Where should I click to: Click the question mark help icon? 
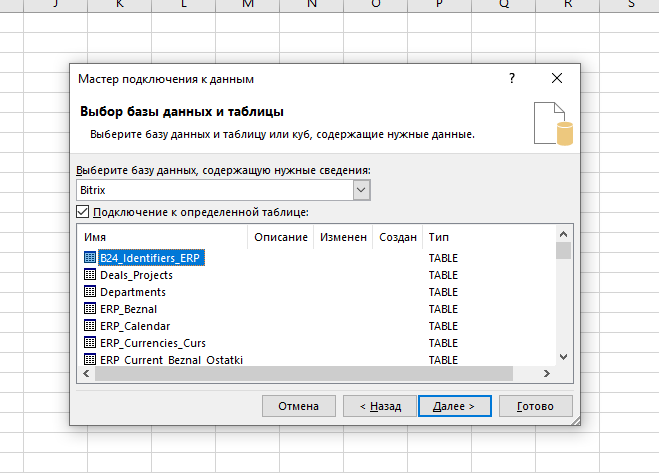[512, 78]
